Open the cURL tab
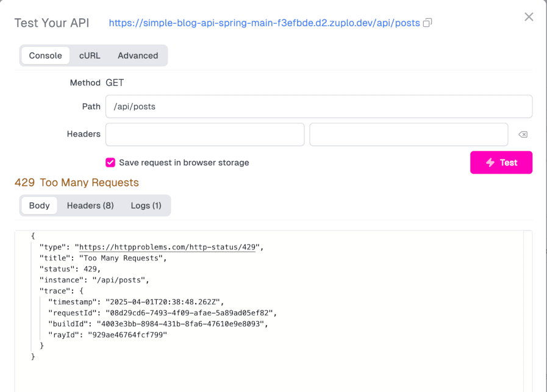 click(90, 55)
